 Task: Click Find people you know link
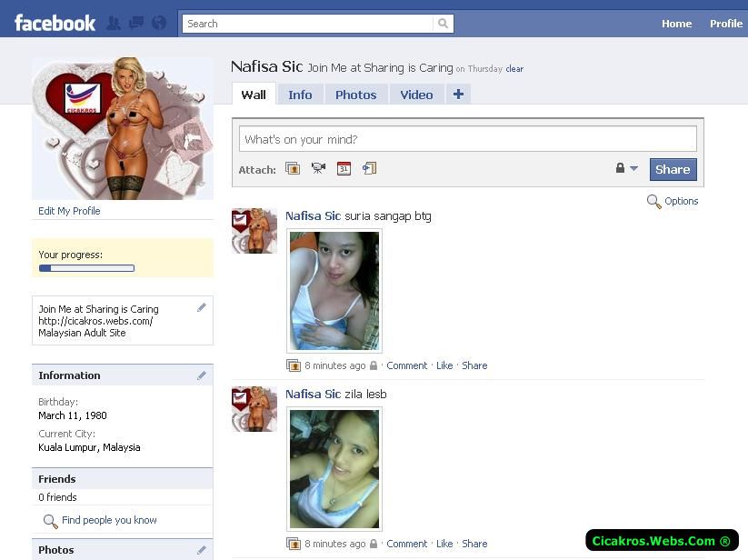pyautogui.click(x=109, y=520)
